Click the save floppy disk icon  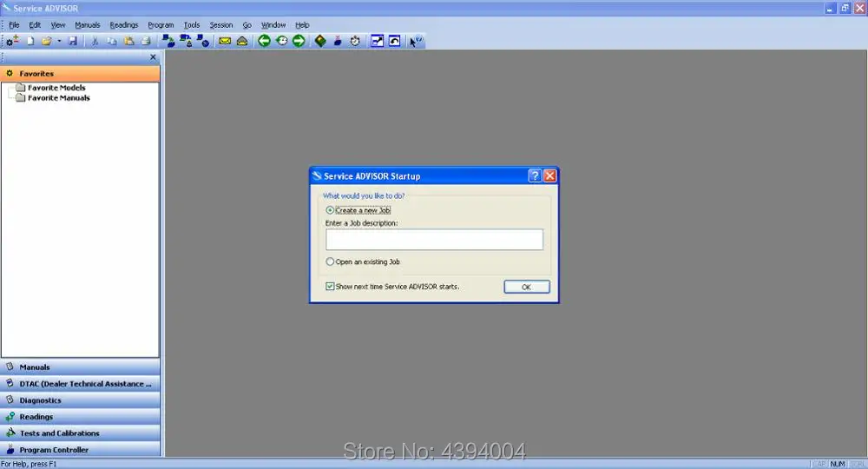click(x=73, y=41)
